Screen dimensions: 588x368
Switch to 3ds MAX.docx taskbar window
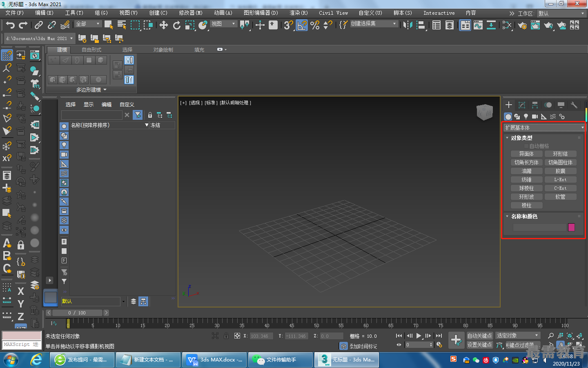pyautogui.click(x=214, y=360)
